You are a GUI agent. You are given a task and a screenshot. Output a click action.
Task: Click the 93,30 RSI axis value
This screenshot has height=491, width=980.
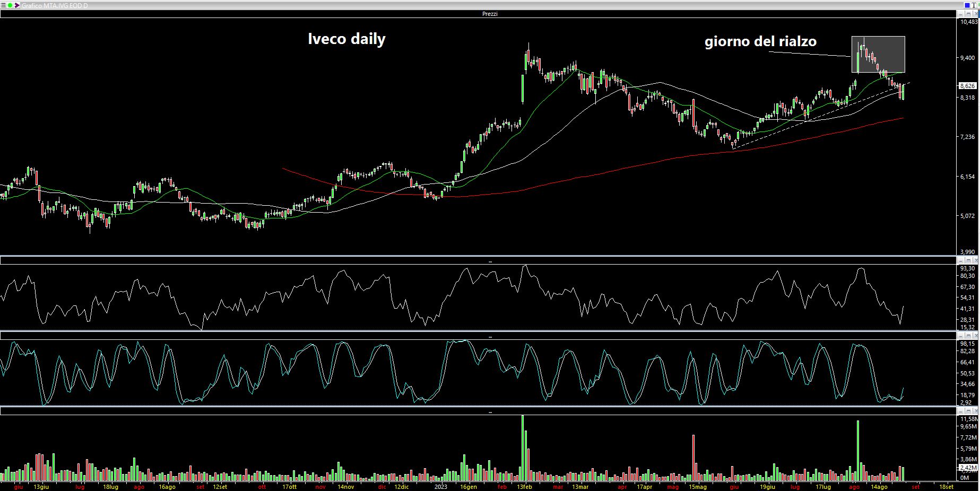pyautogui.click(x=968, y=269)
